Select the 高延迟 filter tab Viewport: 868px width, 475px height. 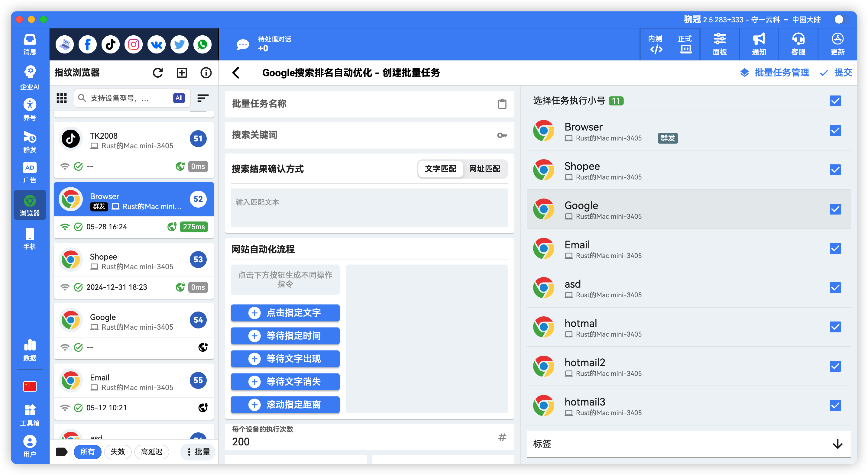152,452
